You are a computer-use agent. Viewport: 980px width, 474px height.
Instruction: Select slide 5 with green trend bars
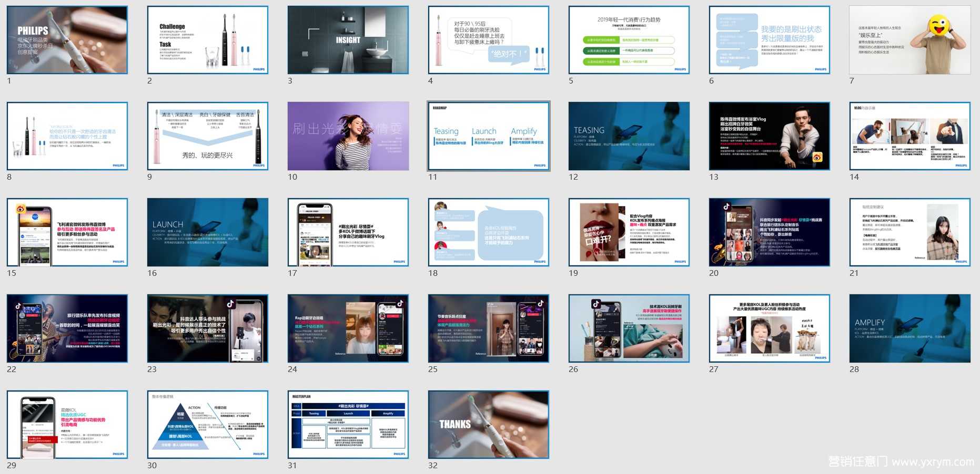(629, 40)
